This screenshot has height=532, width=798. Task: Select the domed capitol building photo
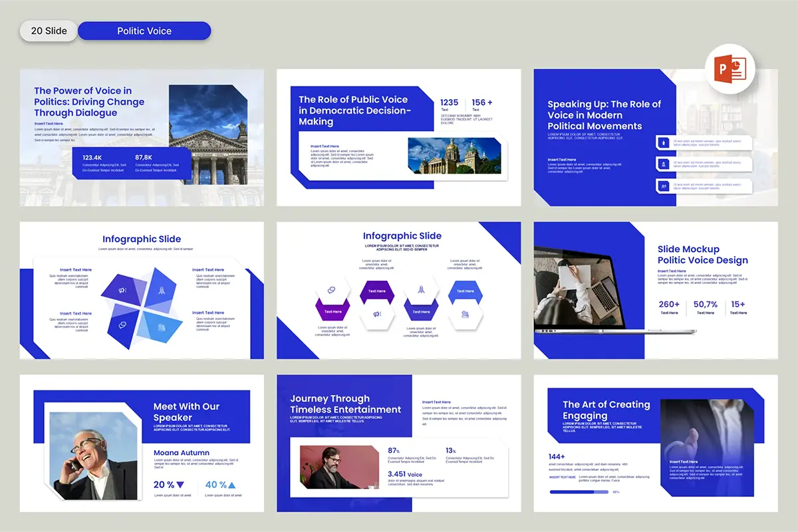click(x=455, y=156)
